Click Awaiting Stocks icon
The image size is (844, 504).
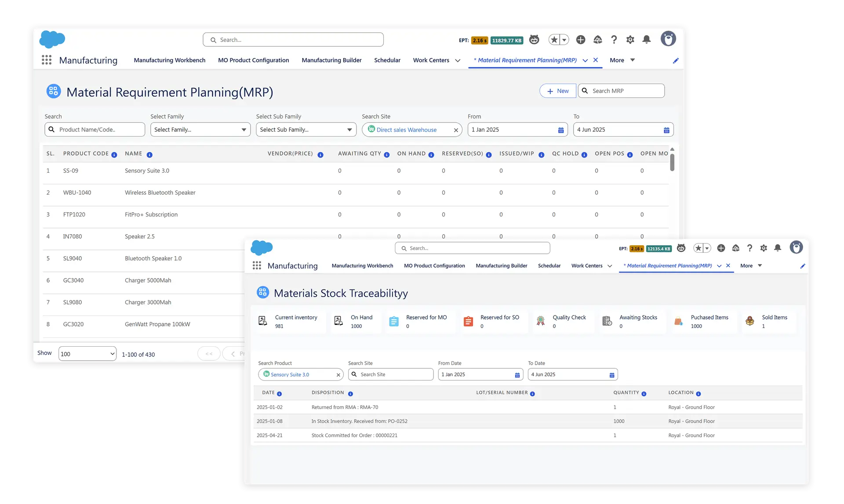[607, 321]
